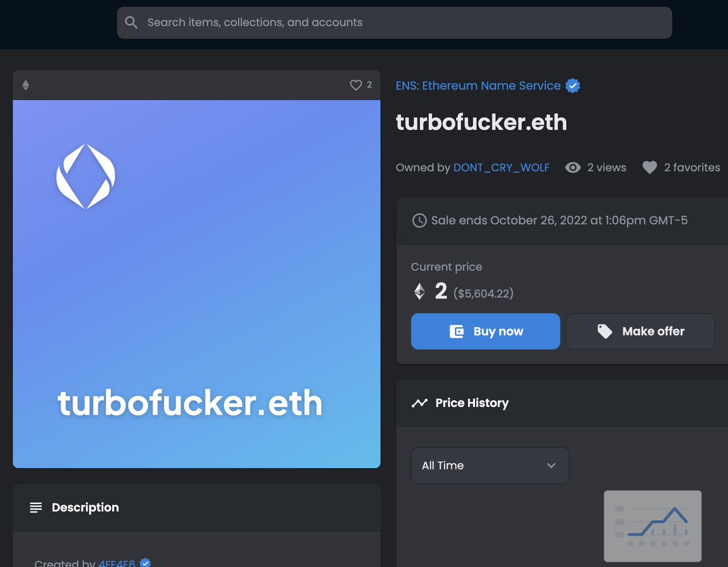This screenshot has height=567, width=728.
Task: Collapse the Price History section header
Action: pos(562,403)
